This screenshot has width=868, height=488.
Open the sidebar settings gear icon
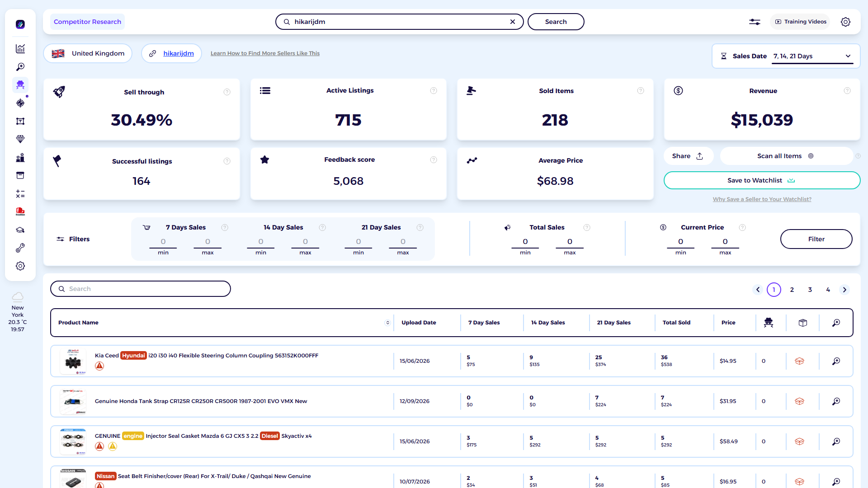coord(20,266)
